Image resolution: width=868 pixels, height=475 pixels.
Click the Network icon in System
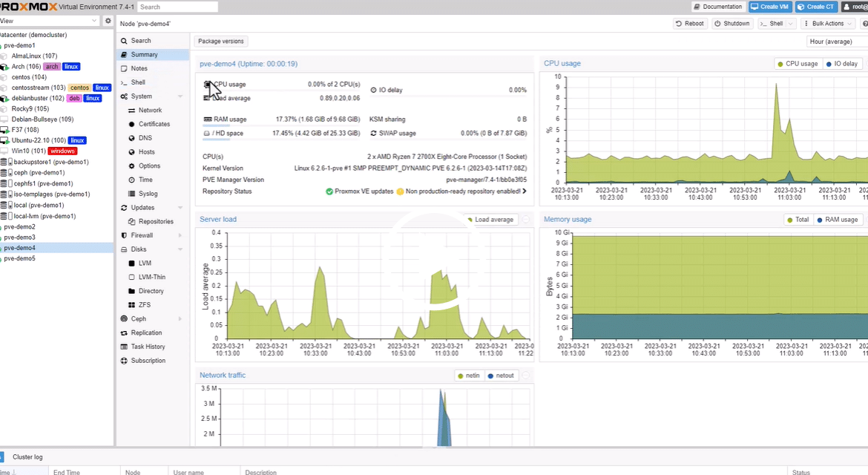(x=132, y=110)
